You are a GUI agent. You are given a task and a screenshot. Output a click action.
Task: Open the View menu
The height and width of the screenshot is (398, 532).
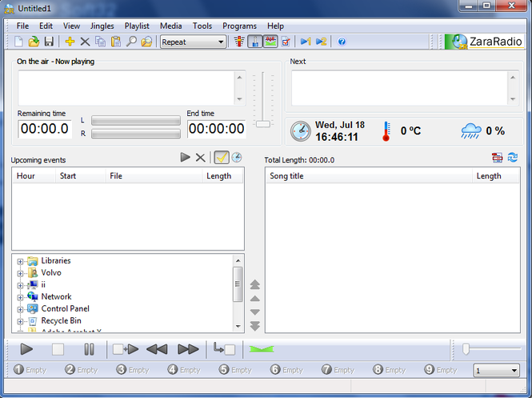click(71, 26)
